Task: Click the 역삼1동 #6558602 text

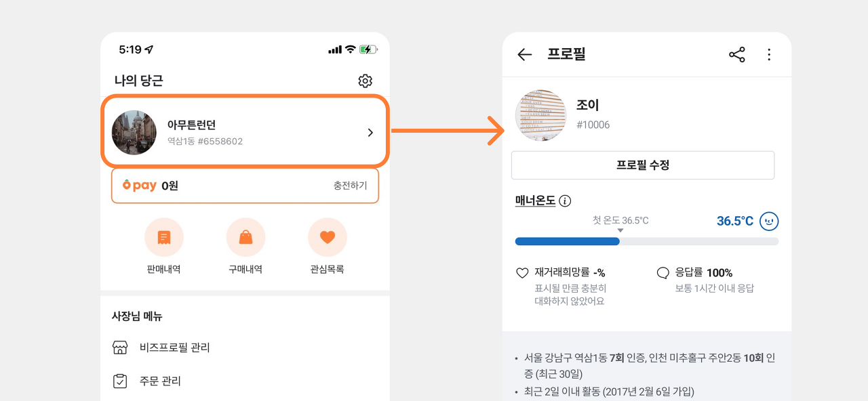Action: pos(205,142)
